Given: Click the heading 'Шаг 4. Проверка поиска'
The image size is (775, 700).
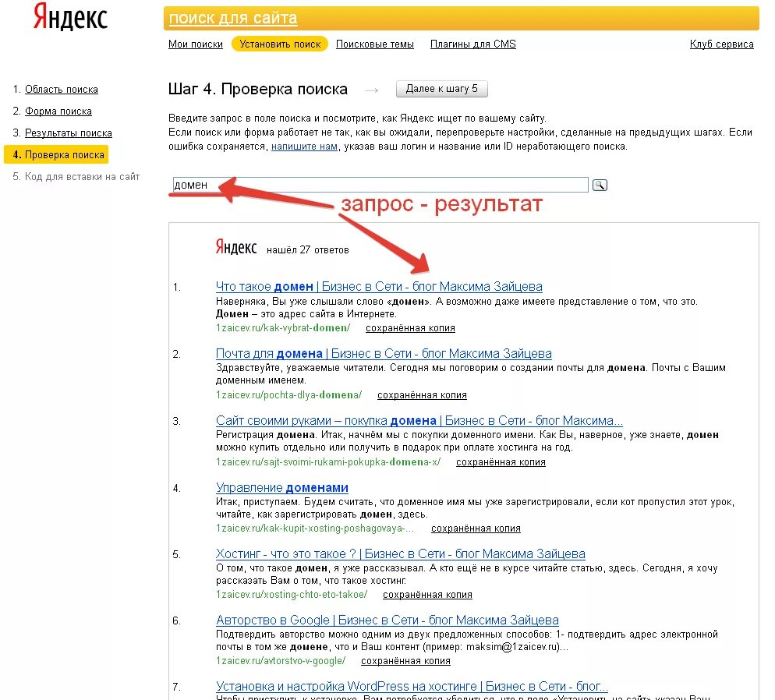Looking at the screenshot, I should (x=258, y=89).
